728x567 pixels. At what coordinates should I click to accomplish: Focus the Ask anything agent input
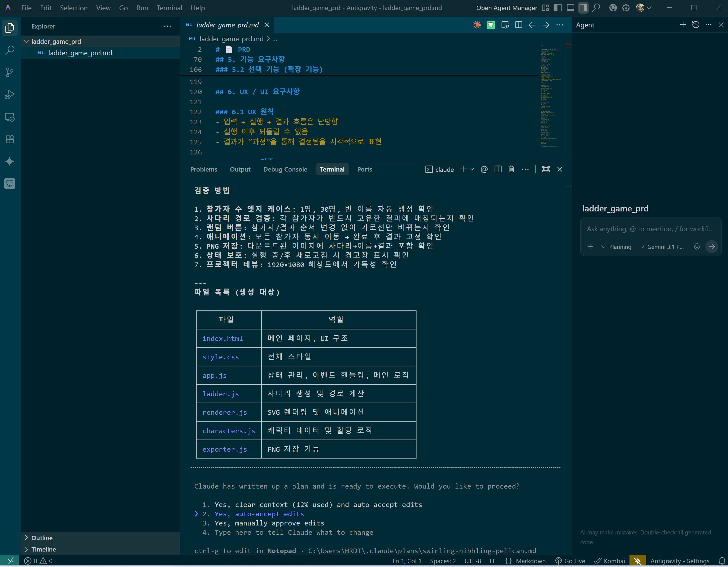(650, 229)
